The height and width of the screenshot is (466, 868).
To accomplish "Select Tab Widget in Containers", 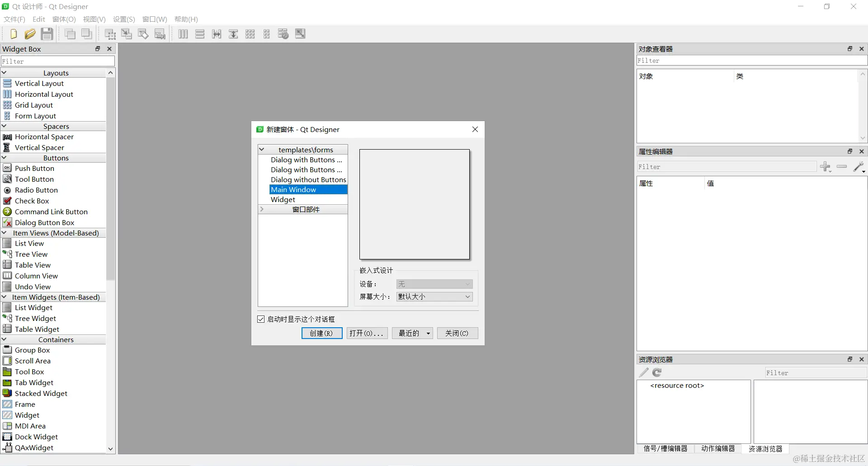I will coord(34,382).
